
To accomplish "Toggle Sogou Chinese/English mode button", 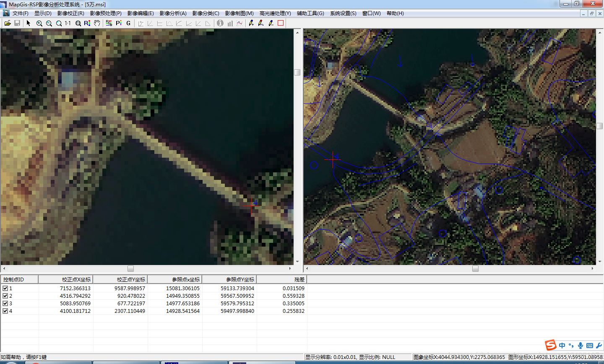I will [562, 346].
